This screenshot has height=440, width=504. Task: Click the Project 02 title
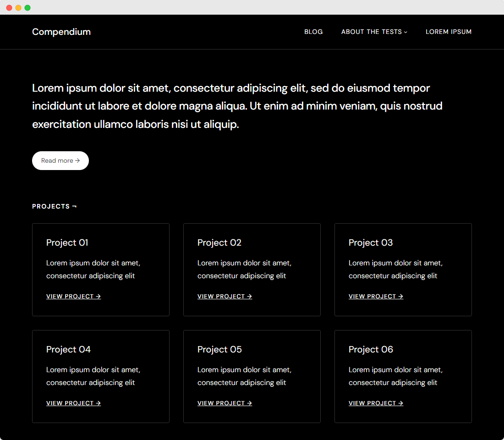click(x=219, y=242)
